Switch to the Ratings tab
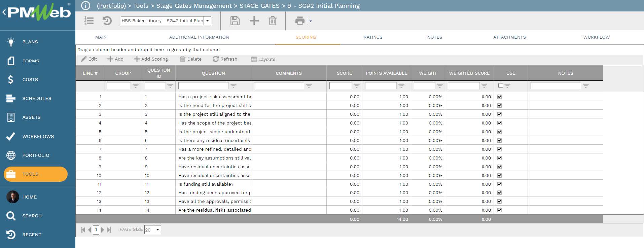The width and height of the screenshot is (644, 248). click(x=373, y=37)
